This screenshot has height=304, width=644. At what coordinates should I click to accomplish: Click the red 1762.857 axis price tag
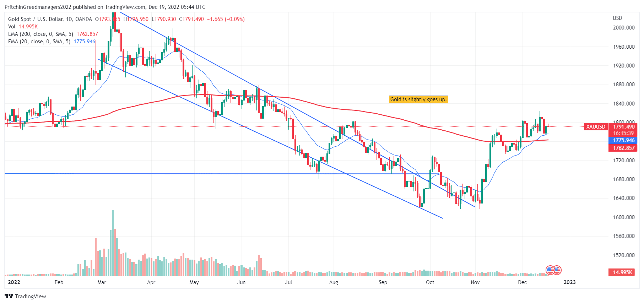pyautogui.click(x=623, y=148)
